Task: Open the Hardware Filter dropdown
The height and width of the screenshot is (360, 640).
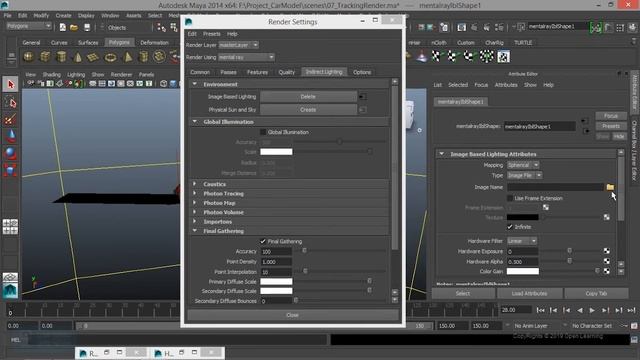Action: pos(522,241)
